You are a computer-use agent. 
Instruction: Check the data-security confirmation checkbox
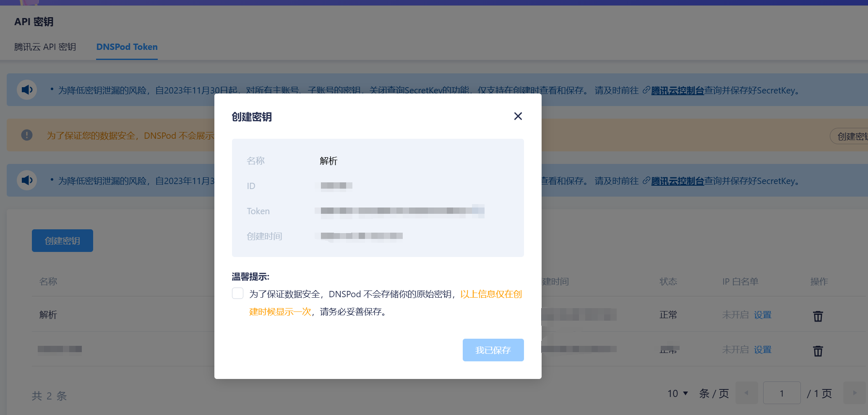pos(237,293)
